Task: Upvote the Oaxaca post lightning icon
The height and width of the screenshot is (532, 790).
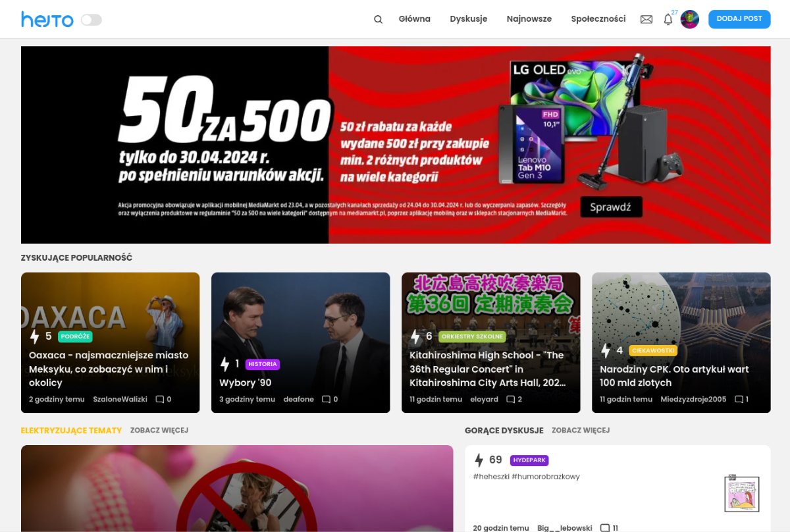Action: [x=35, y=336]
